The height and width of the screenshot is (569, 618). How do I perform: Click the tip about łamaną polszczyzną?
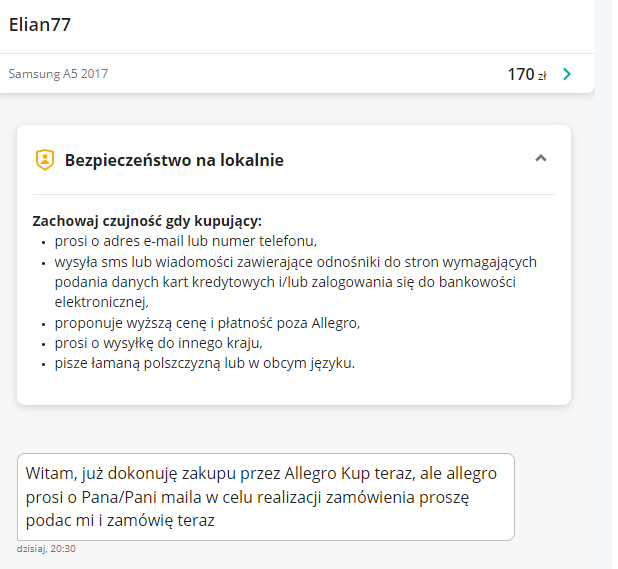pyautogui.click(x=205, y=363)
